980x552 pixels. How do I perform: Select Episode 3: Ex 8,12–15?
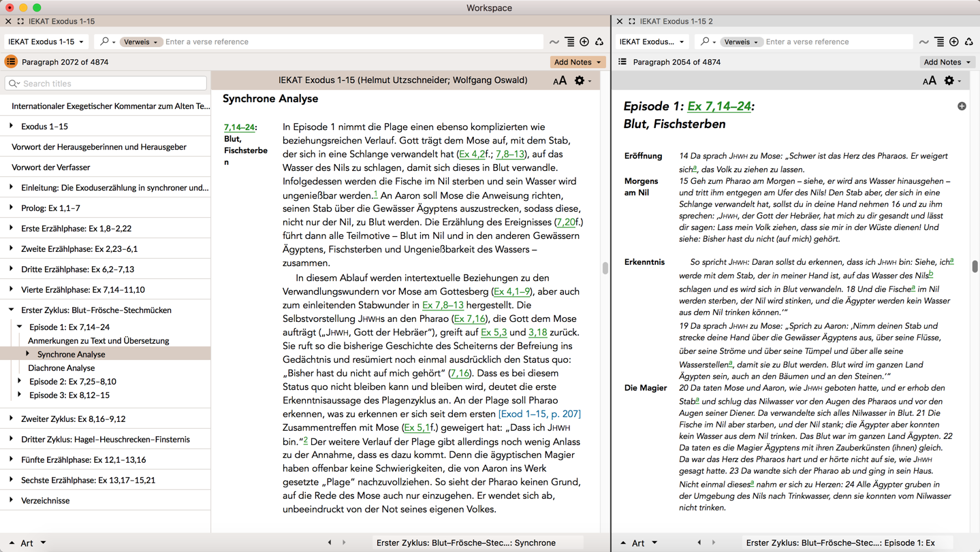(69, 395)
